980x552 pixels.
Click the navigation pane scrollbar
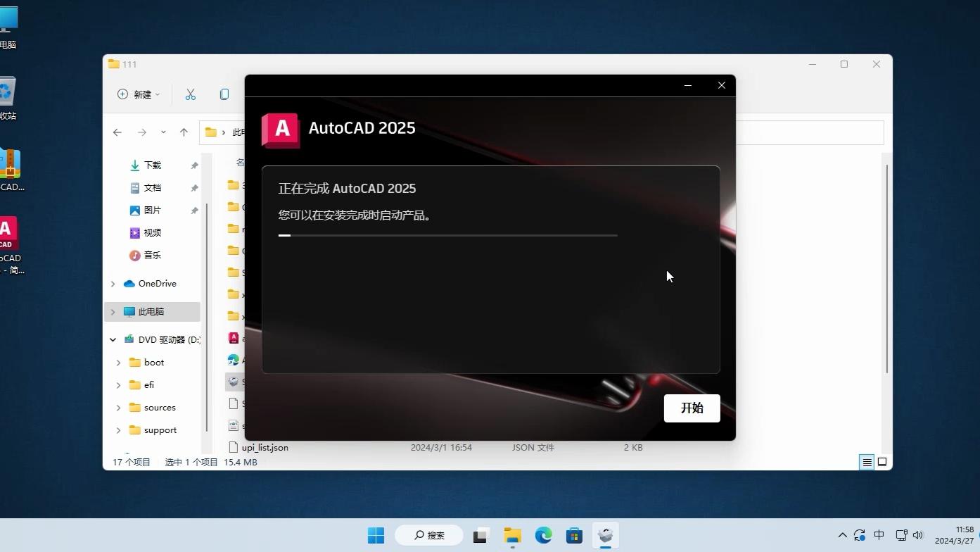(207, 317)
